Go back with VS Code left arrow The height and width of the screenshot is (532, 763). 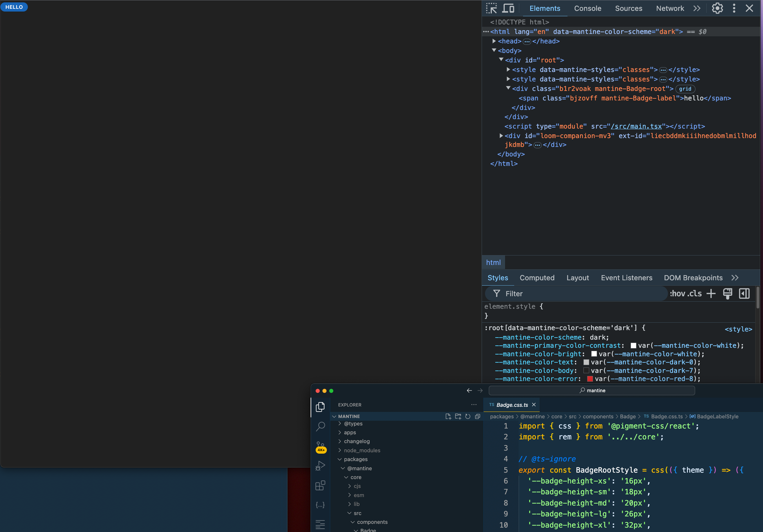click(469, 391)
